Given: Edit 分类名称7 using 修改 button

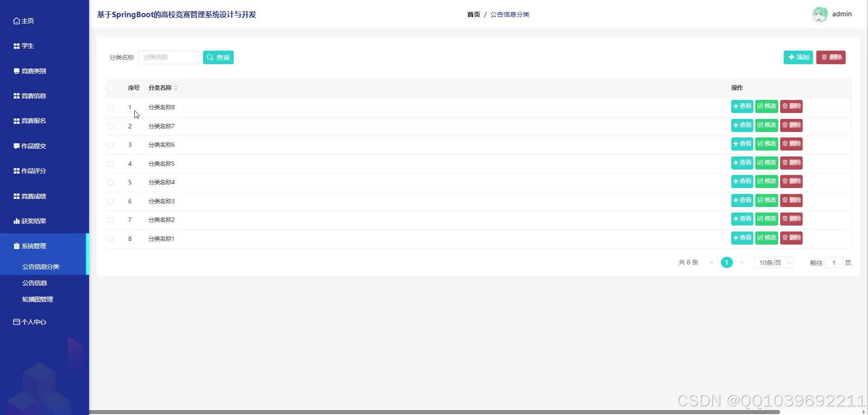Looking at the screenshot, I should point(767,125).
